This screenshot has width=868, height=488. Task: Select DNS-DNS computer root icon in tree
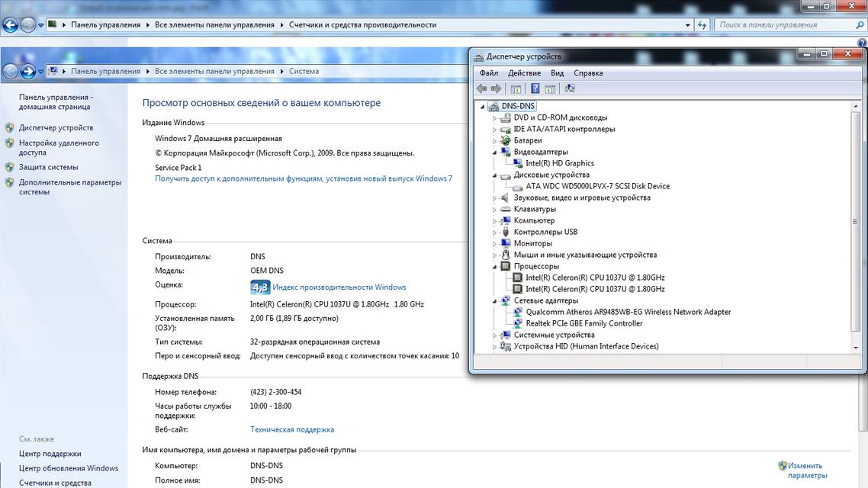[x=493, y=106]
